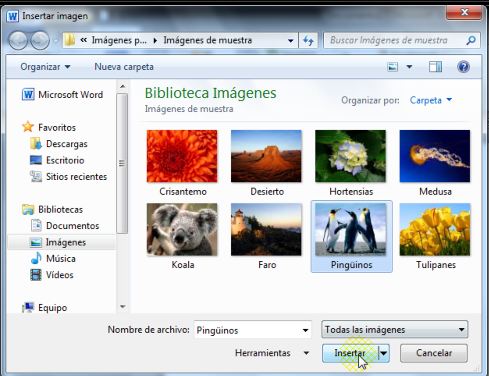The height and width of the screenshot is (376, 489).
Task: Open help with question mark icon
Action: (x=463, y=67)
